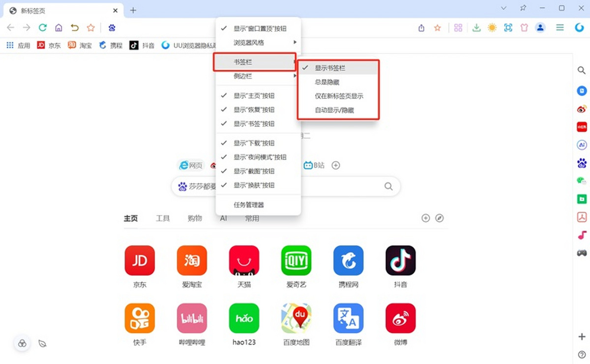
Task: Click the share page icon
Action: coord(421,28)
